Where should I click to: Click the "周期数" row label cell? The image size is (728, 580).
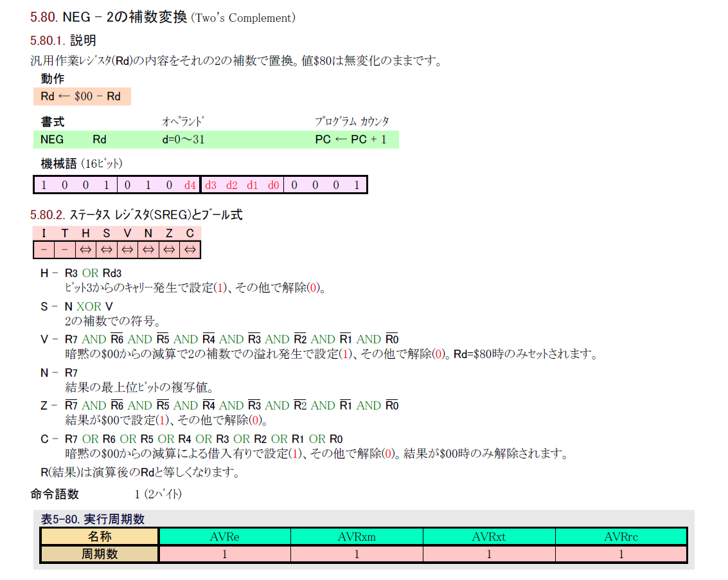click(100, 554)
